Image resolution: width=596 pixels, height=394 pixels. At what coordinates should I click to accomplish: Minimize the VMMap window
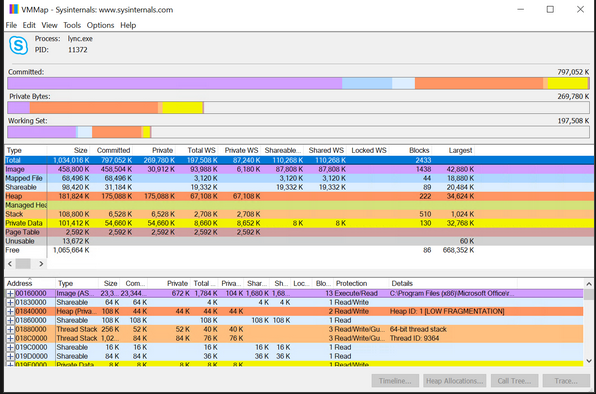521,9
